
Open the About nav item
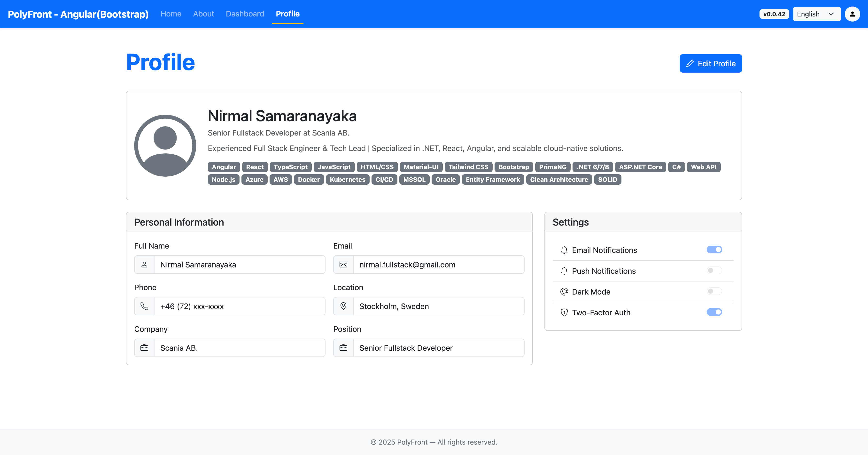click(203, 14)
